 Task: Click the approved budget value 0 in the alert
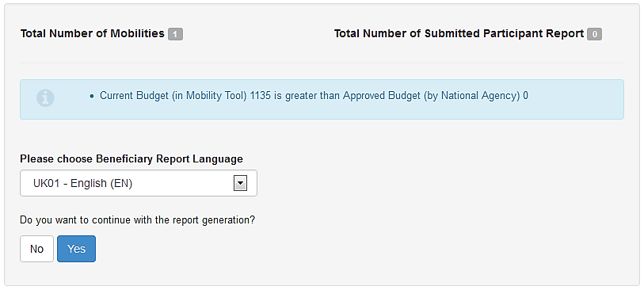coord(526,96)
